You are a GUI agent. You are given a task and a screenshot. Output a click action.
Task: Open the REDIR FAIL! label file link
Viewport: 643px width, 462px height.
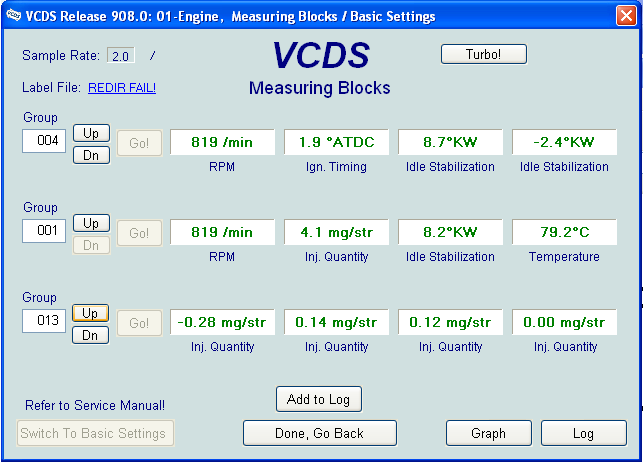(x=122, y=88)
